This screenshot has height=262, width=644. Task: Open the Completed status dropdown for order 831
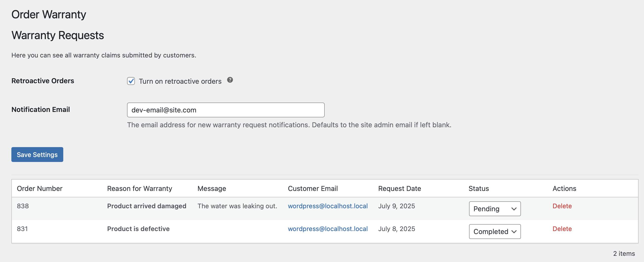click(x=494, y=232)
